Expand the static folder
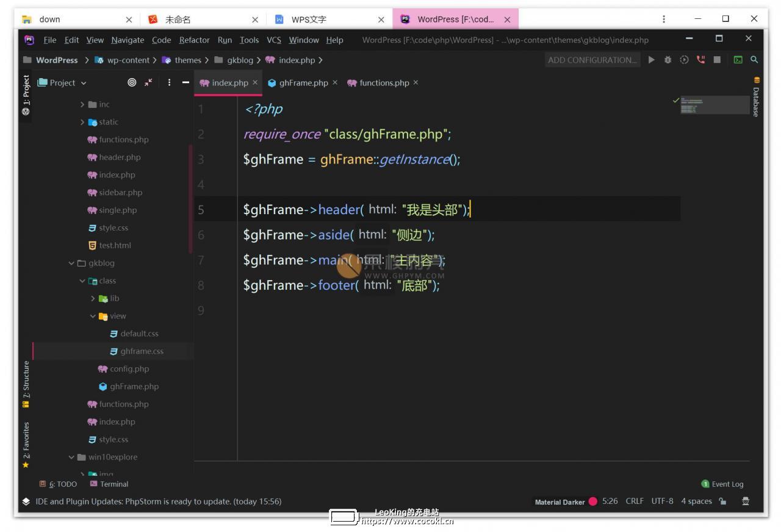Image resolution: width=781 pixels, height=532 pixels. coord(82,122)
